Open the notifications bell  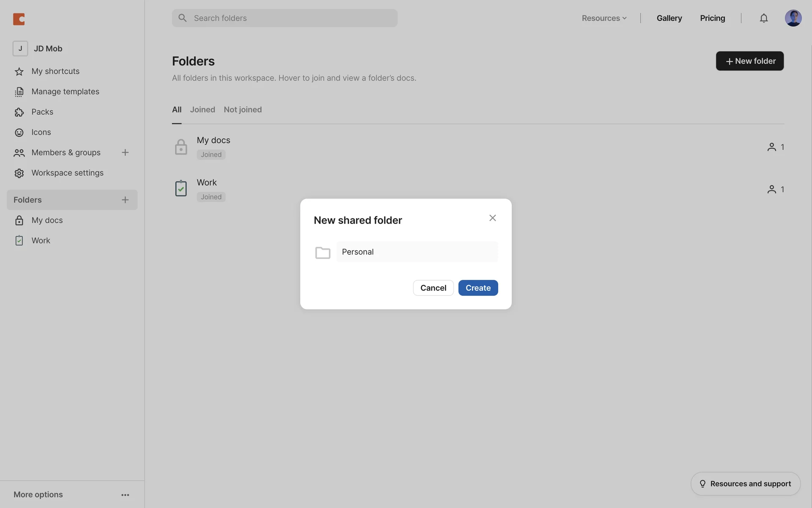763,18
